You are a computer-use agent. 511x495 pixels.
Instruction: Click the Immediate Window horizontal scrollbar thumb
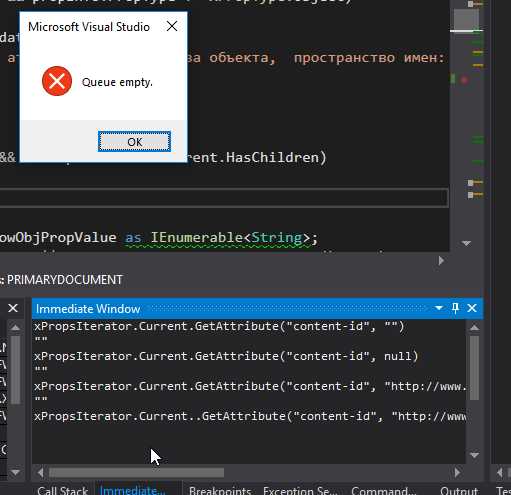click(x=136, y=472)
